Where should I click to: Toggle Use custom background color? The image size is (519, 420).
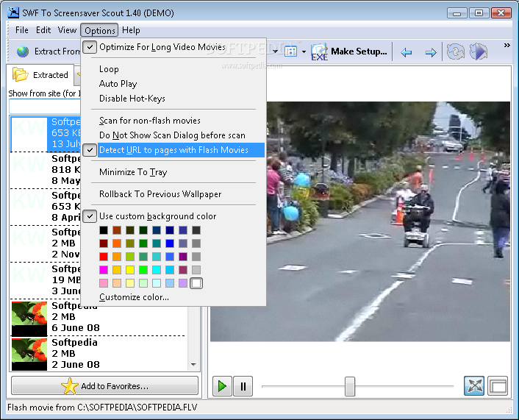[x=173, y=216]
